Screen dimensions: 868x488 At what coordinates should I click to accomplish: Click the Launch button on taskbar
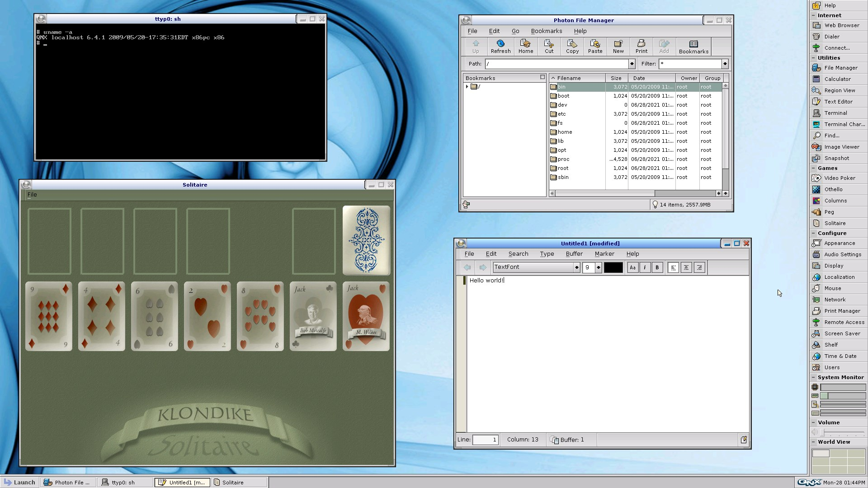[20, 482]
